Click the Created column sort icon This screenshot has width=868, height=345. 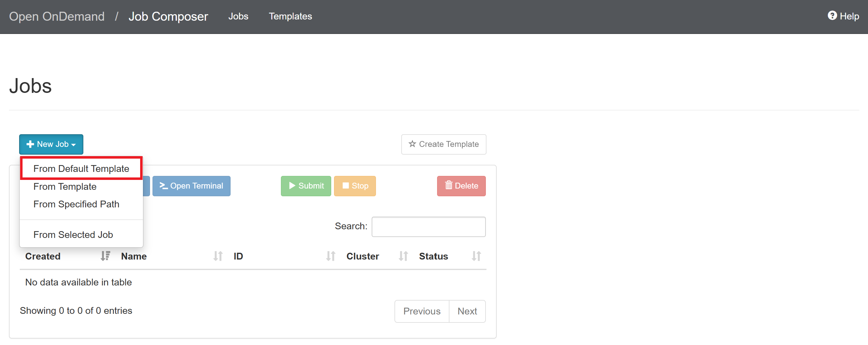tap(105, 256)
